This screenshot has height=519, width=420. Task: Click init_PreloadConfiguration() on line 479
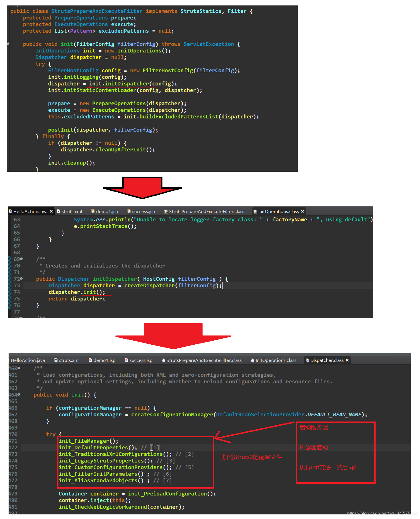(x=170, y=494)
